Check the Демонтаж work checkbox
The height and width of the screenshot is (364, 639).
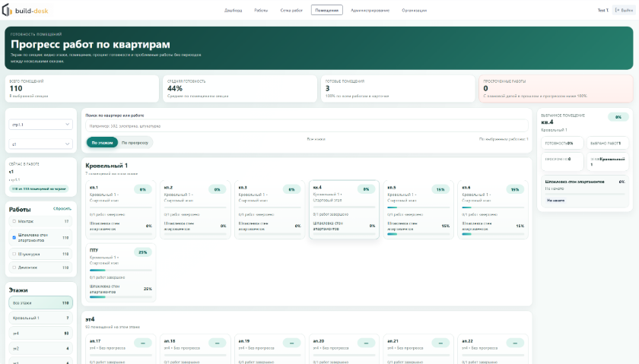pyautogui.click(x=14, y=267)
